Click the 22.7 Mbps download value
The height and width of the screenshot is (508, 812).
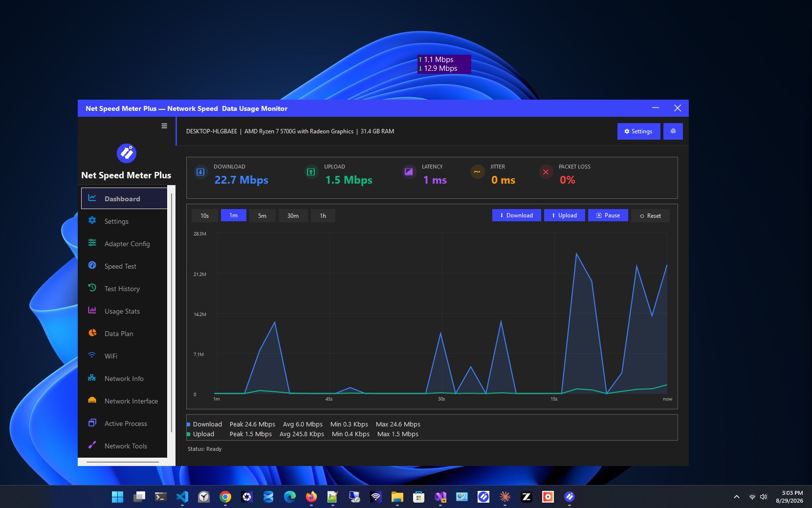pyautogui.click(x=241, y=180)
